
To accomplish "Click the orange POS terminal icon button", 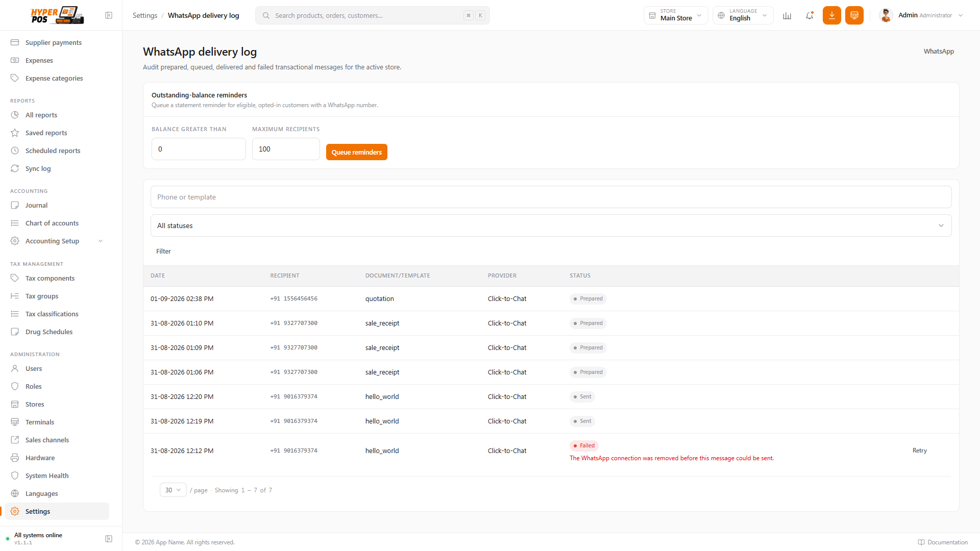I will point(854,15).
